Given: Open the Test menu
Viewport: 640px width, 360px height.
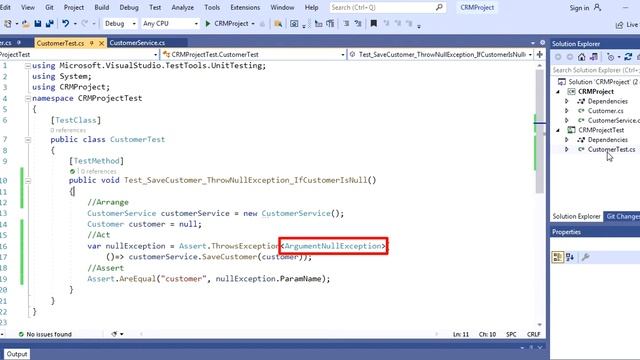Looking at the screenshot, I should [x=155, y=7].
